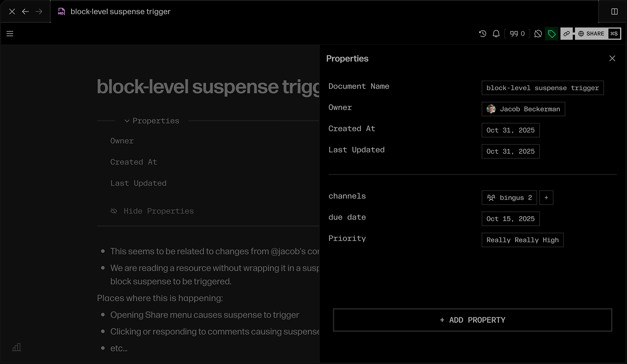The width and height of the screenshot is (627, 364).
Task: Click the bar chart icon at bottom left
Action: (x=17, y=347)
